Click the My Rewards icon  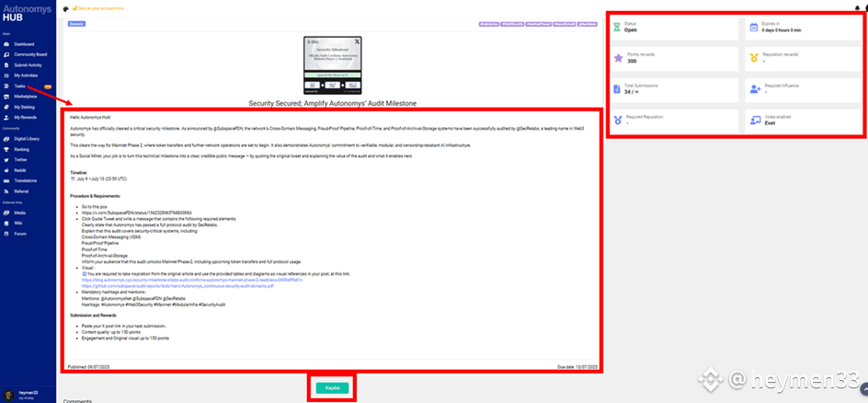[6, 118]
